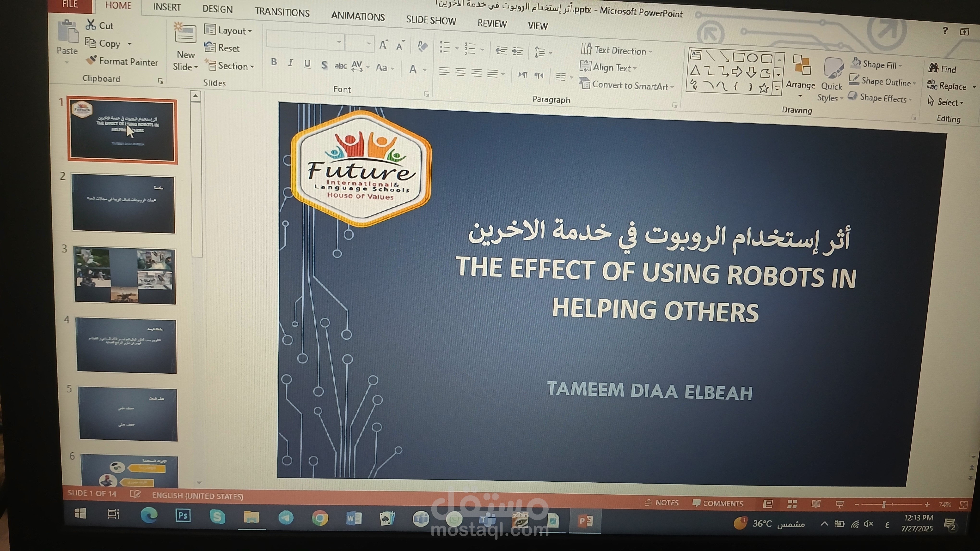Open Shape Fill dropdown
The image size is (980, 551).
[876, 64]
